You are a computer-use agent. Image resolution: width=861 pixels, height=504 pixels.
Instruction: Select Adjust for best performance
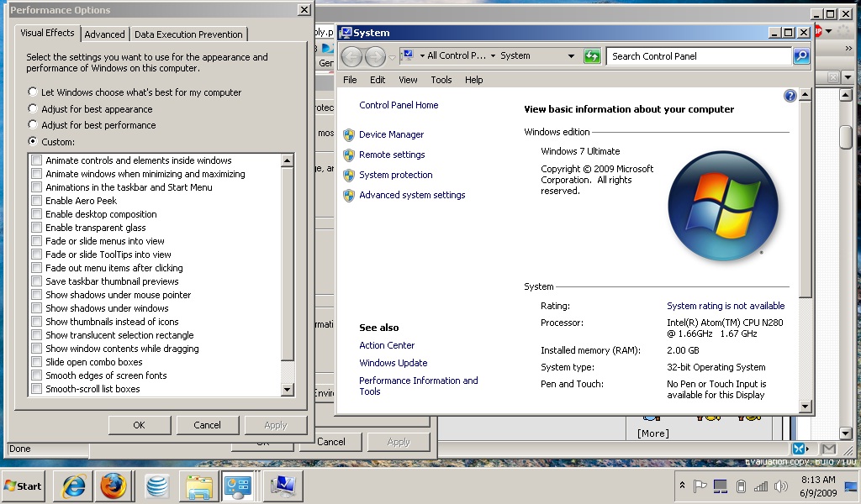[x=33, y=124]
